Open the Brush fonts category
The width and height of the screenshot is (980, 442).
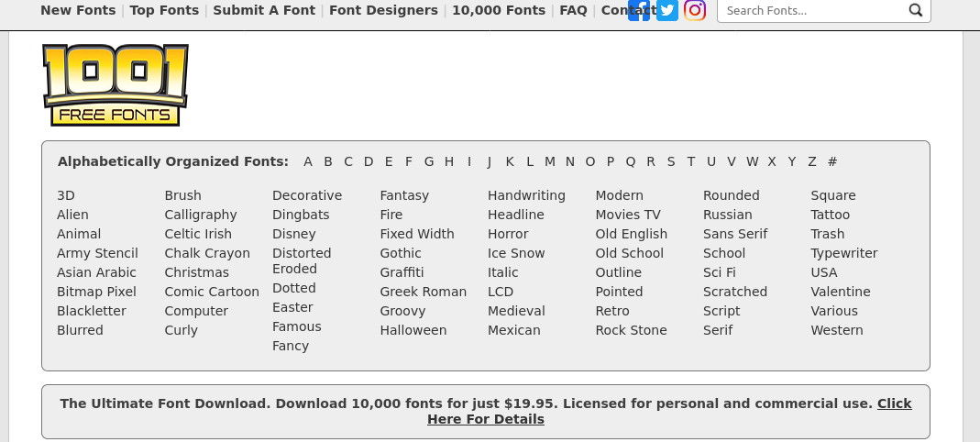point(183,195)
